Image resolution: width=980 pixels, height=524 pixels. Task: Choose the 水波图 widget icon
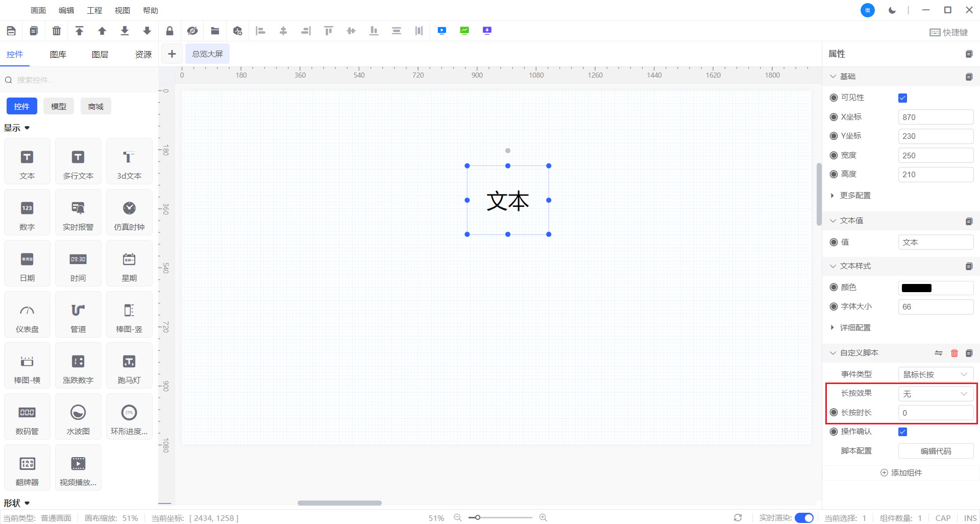point(78,417)
